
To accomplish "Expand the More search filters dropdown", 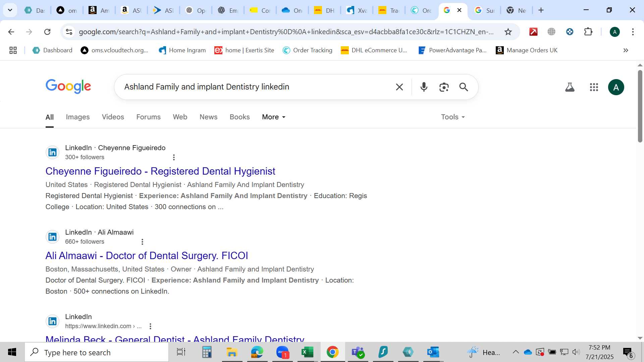I will pos(274,117).
